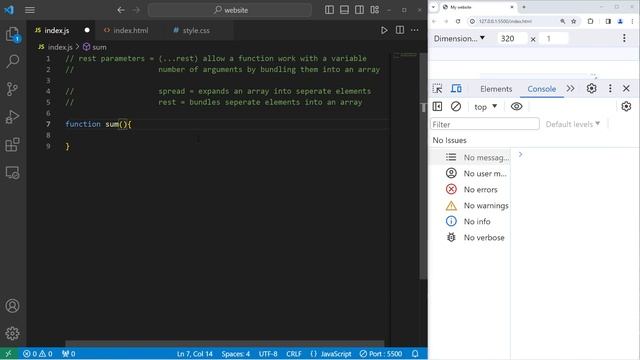The image size is (640, 360).
Task: Go forward with the editor's right arrow
Action: pyautogui.click(x=136, y=10)
